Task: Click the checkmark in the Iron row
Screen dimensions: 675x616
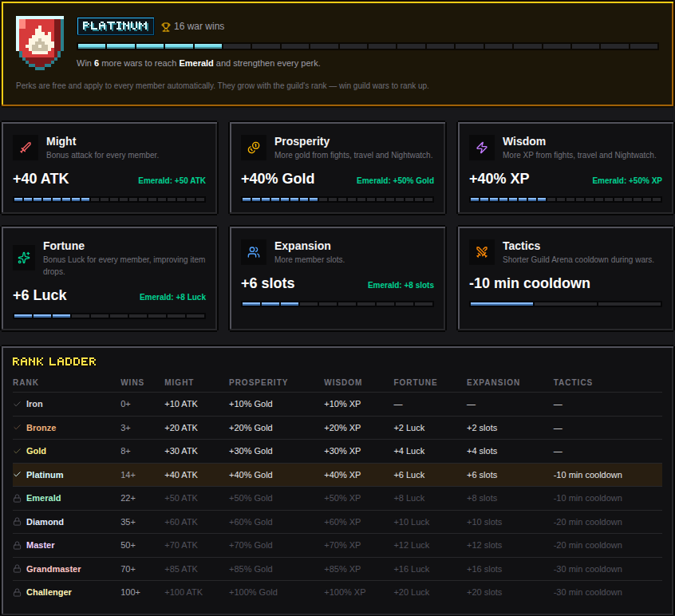Action: 18,405
